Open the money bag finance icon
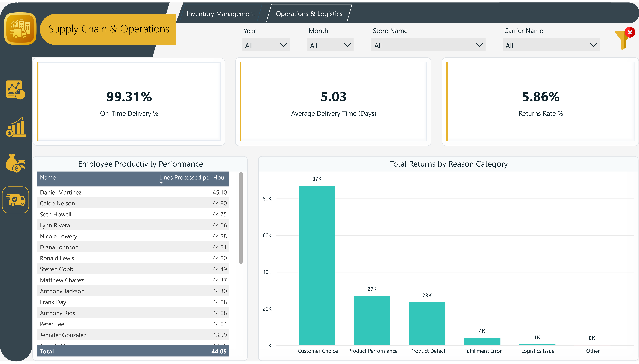This screenshot has width=639, height=364. pos(15,163)
